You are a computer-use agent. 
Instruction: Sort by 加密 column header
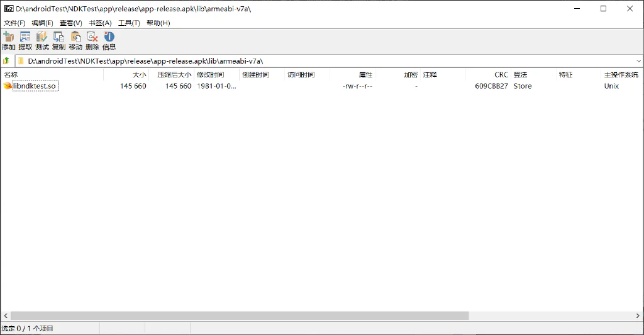point(397,74)
